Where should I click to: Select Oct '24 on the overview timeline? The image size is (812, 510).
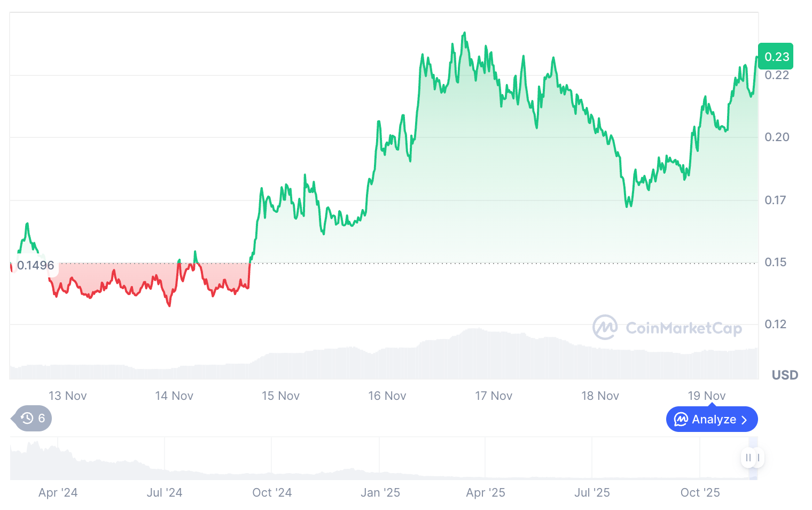(x=272, y=492)
